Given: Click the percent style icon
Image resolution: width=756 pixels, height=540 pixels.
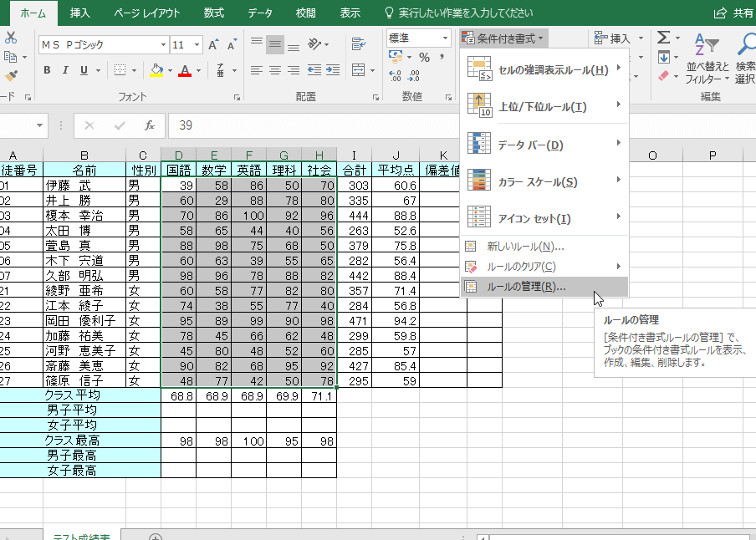Looking at the screenshot, I should [x=424, y=58].
